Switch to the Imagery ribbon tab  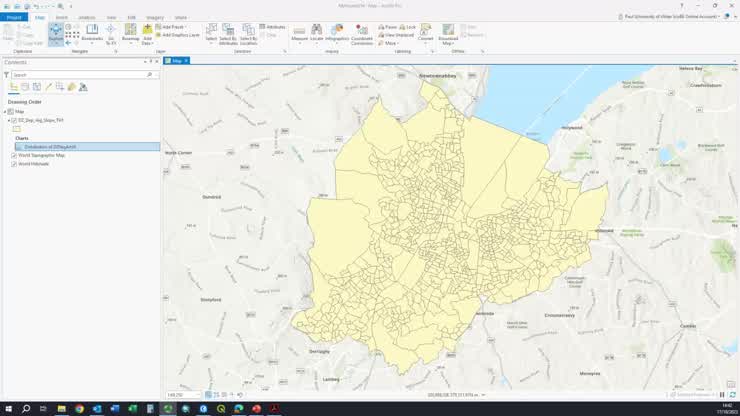tap(155, 17)
